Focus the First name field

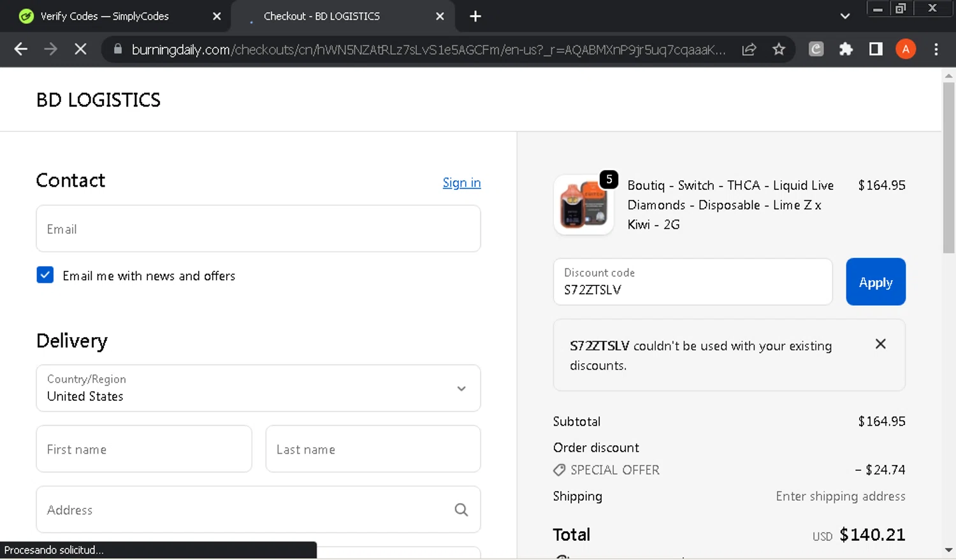pos(144,449)
